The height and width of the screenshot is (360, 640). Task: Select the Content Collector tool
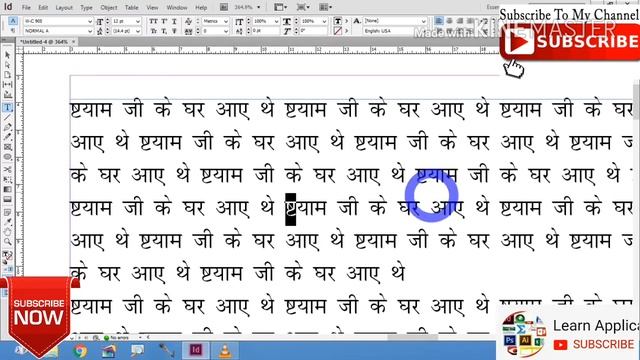pos(7,95)
